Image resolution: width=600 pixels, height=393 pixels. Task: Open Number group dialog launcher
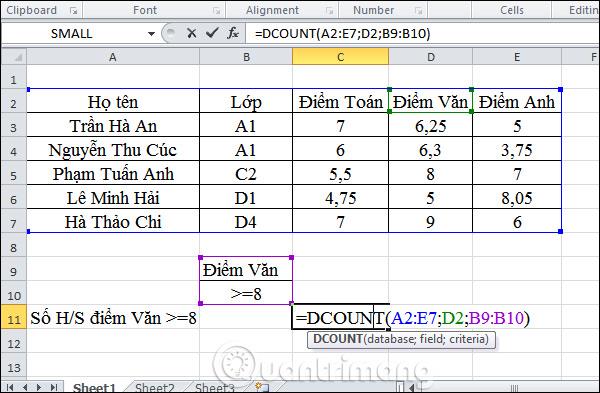pos(419,11)
